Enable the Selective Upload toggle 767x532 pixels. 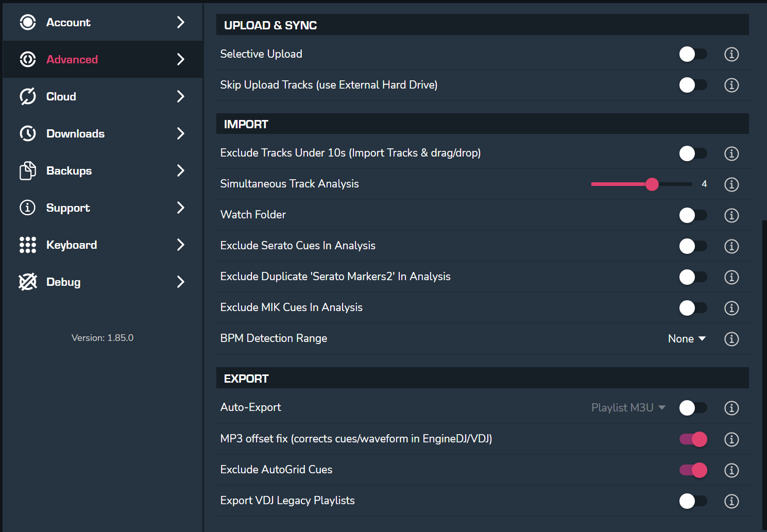coord(693,54)
